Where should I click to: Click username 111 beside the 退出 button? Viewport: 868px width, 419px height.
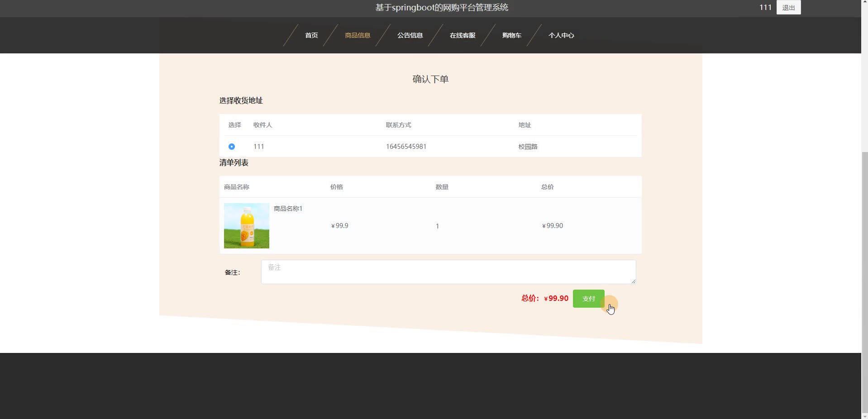(x=765, y=8)
